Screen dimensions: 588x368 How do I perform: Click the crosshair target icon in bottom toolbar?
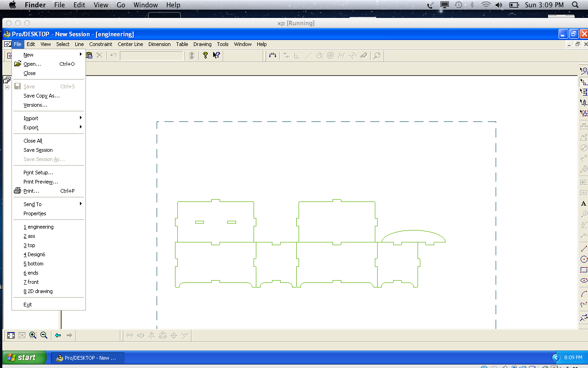pos(174,335)
